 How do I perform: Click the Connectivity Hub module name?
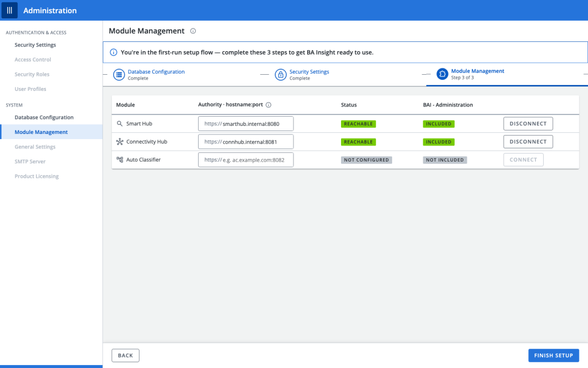tap(146, 141)
